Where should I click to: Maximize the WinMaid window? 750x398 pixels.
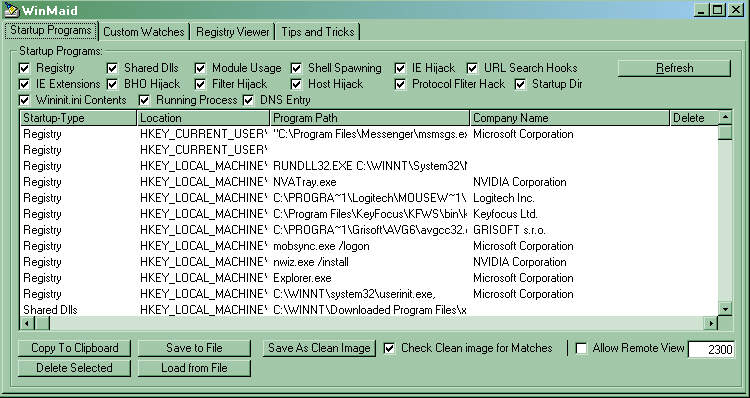(x=717, y=10)
